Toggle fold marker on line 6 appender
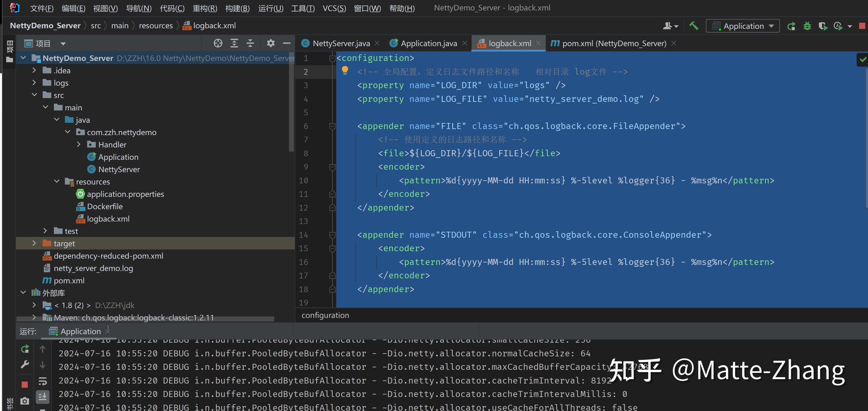Screen dimensions: 868x411 click(x=332, y=126)
